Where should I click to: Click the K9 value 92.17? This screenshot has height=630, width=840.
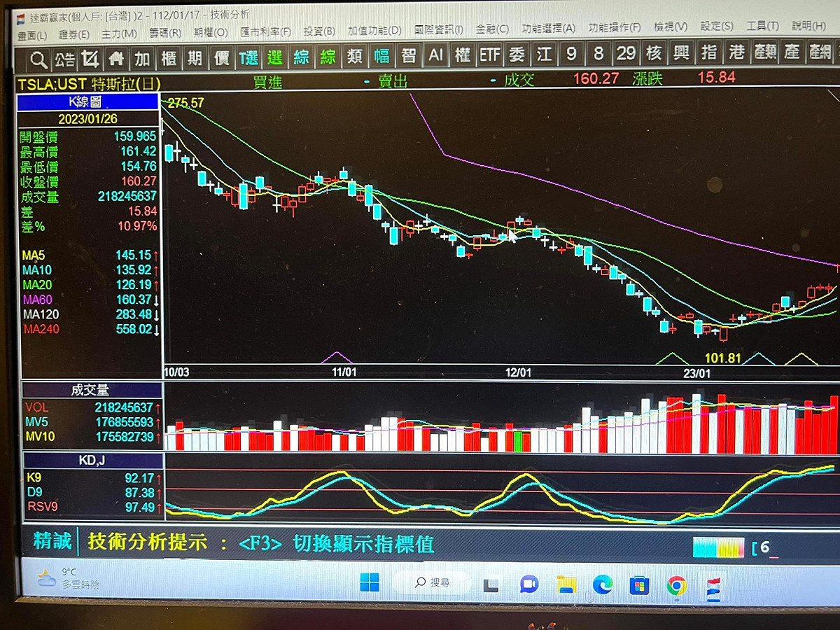(x=139, y=478)
